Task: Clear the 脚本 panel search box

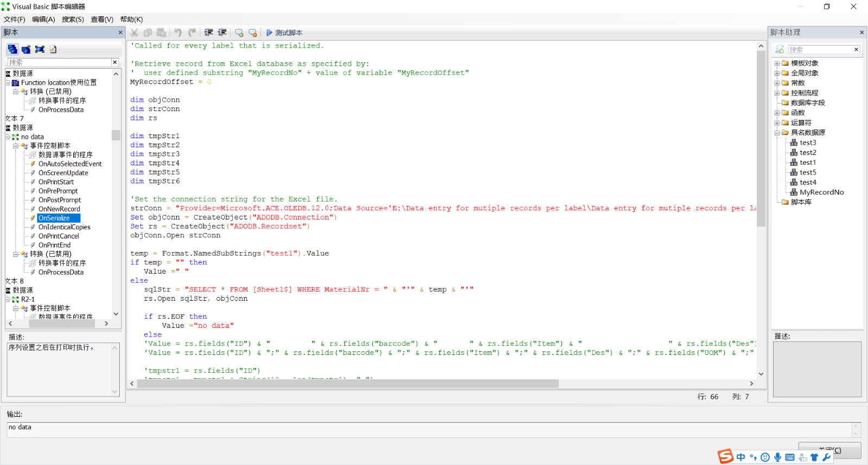Action: (x=114, y=62)
